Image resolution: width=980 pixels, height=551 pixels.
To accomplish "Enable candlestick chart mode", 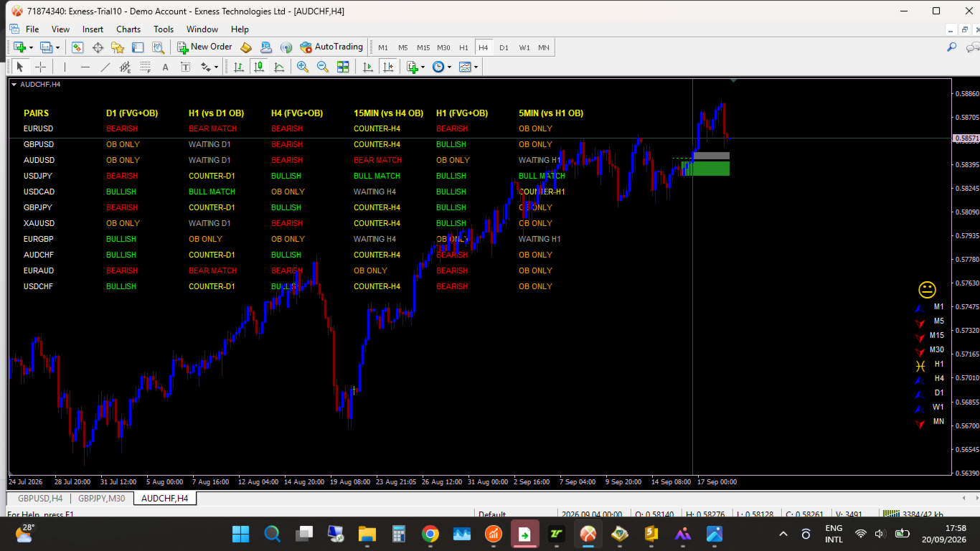I will coord(259,67).
